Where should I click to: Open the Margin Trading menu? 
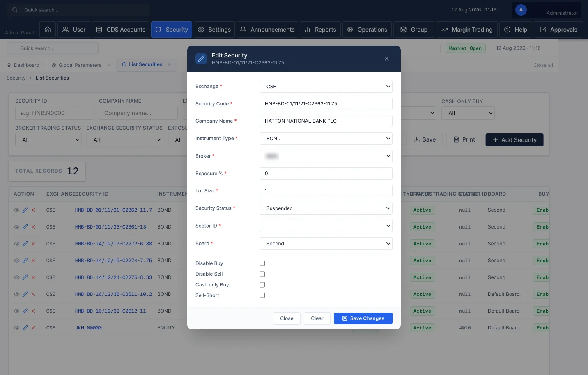[x=467, y=30]
